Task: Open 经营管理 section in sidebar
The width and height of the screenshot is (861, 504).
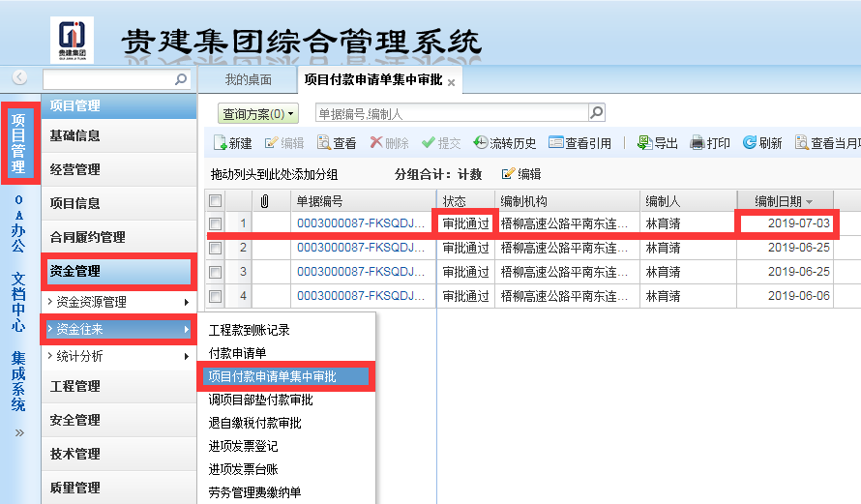Action: pyautogui.click(x=119, y=169)
